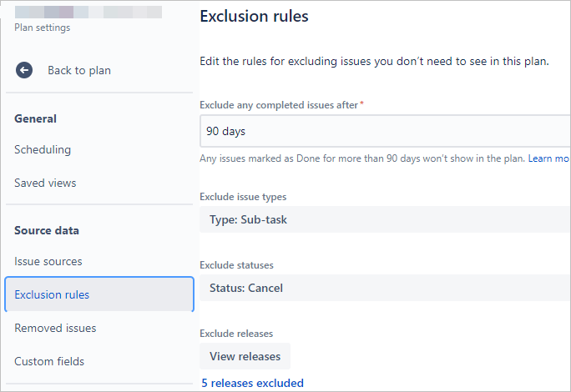The height and width of the screenshot is (392, 571).
Task: Open the Saved views settings
Action: tap(45, 183)
